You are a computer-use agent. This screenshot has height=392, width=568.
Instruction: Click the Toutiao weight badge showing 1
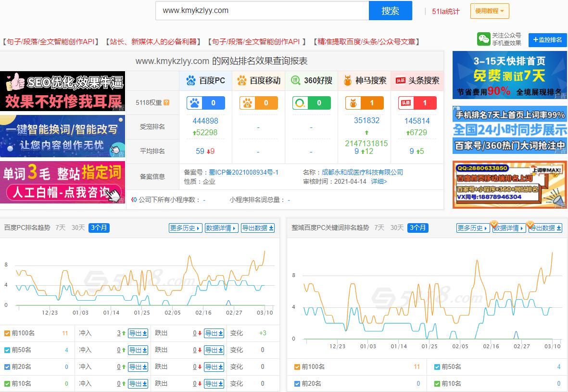[417, 103]
